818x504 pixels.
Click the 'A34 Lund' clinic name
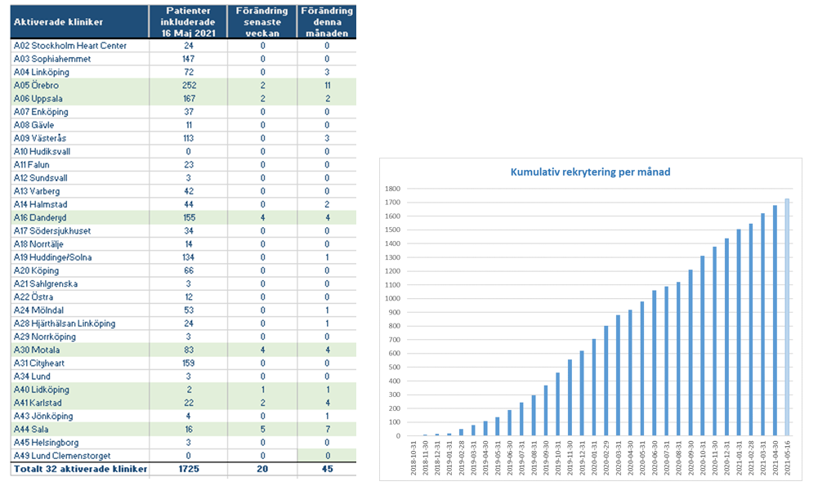pos(32,377)
